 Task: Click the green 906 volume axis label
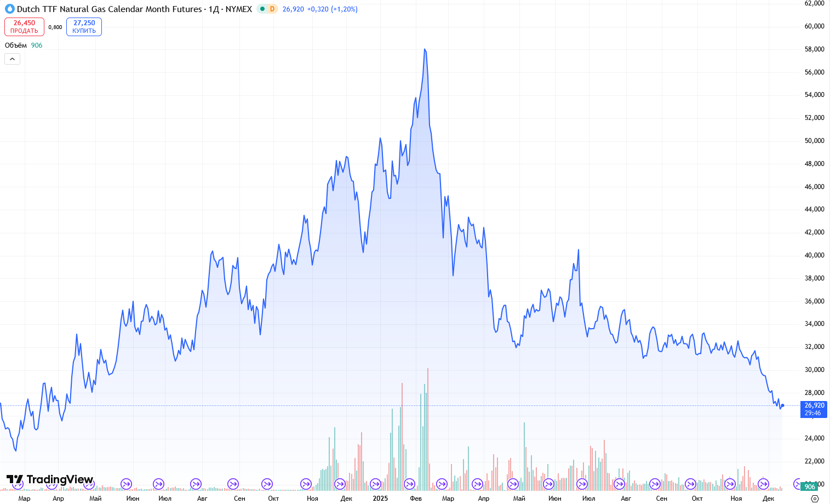809,486
